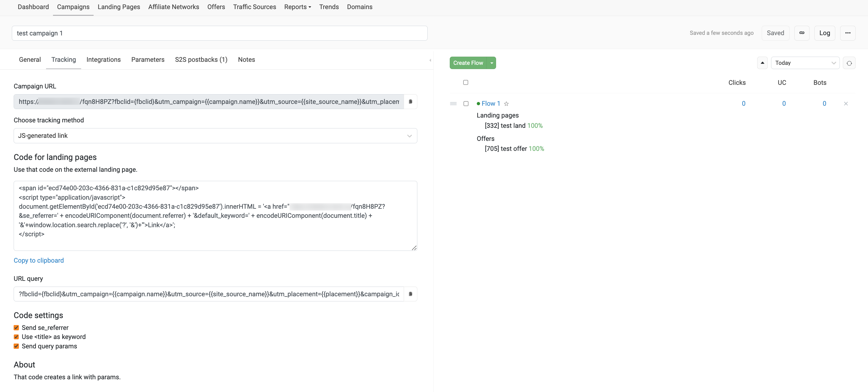Click the Clicks column header
Image resolution: width=868 pixels, height=392 pixels.
[737, 83]
